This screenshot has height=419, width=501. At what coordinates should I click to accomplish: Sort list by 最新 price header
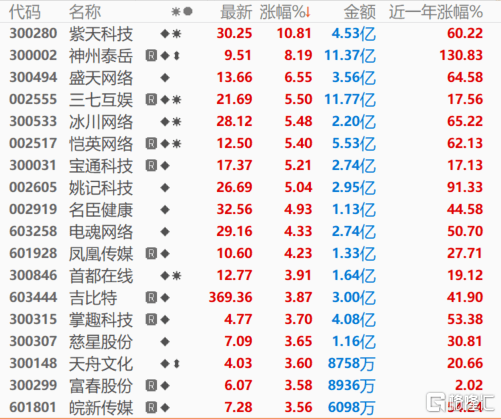click(x=236, y=12)
